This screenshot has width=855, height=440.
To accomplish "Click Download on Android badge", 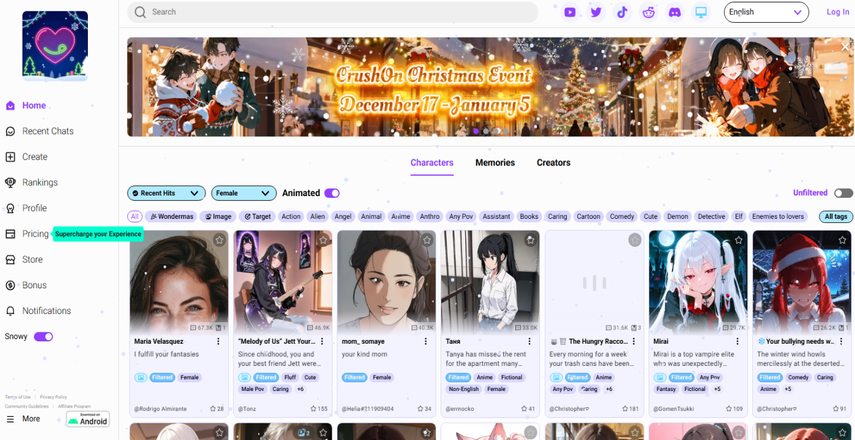I will click(x=88, y=419).
